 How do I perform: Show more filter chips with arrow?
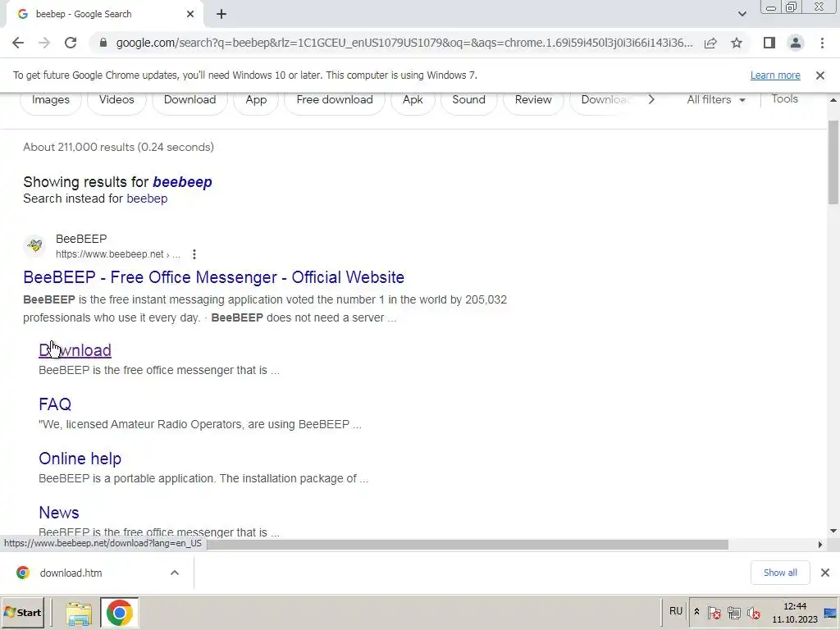pos(651,99)
